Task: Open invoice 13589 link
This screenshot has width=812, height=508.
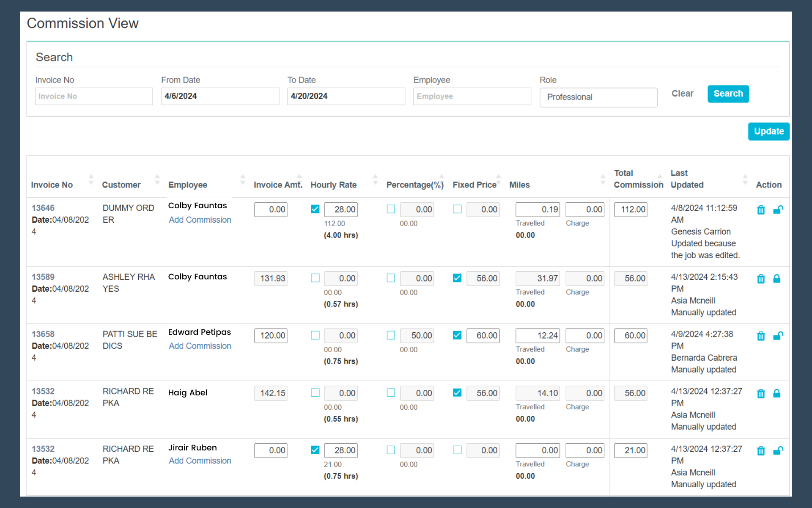Action: pyautogui.click(x=43, y=277)
